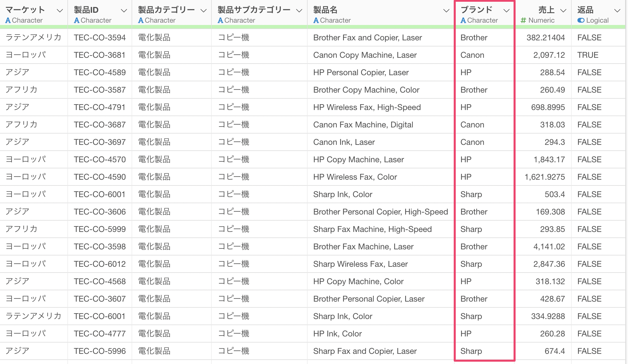Click Character type icon under ブランド

[x=463, y=20]
